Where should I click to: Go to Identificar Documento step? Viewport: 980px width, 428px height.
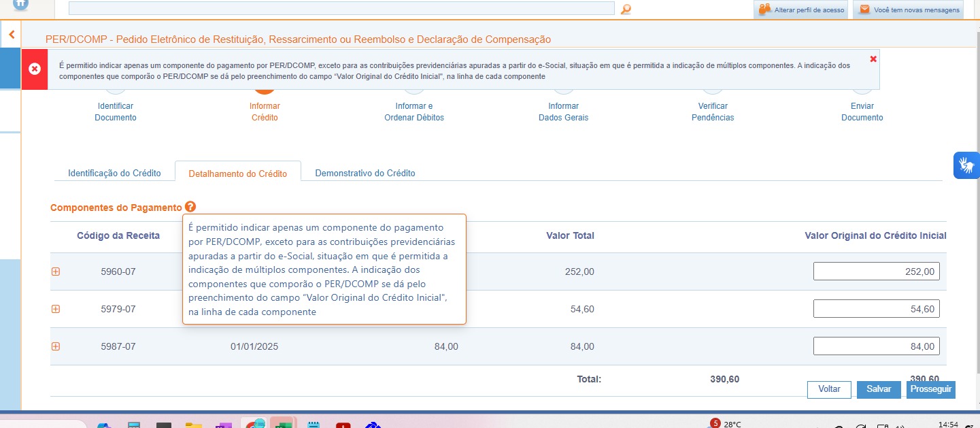point(116,112)
